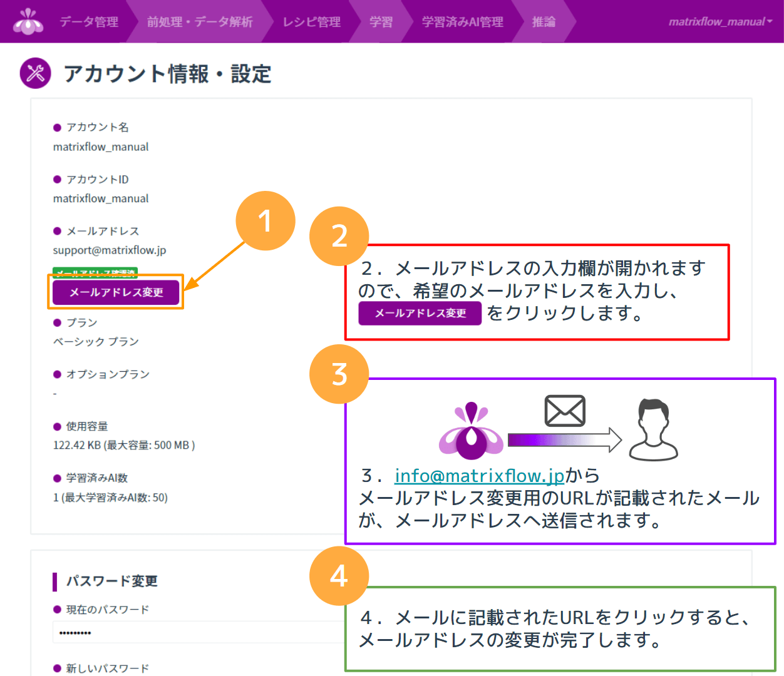Click the オプションプラン label
This screenshot has width=784, height=676.
point(108,374)
